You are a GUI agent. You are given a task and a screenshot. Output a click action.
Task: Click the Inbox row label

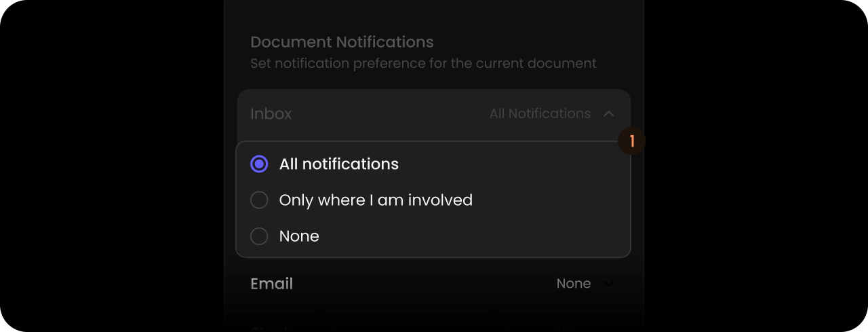coord(271,113)
